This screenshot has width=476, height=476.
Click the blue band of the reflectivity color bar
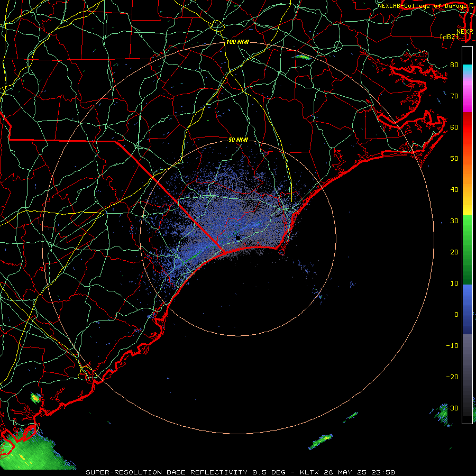pos(467,309)
